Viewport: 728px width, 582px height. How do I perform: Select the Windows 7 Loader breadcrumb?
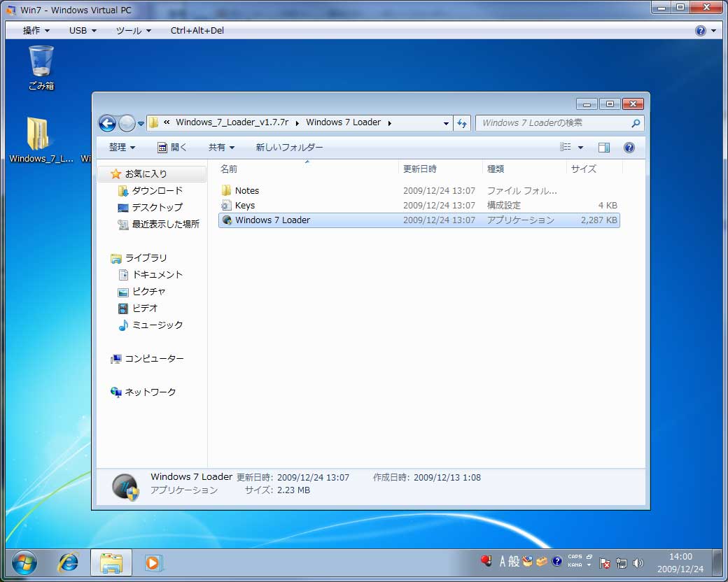click(x=343, y=122)
